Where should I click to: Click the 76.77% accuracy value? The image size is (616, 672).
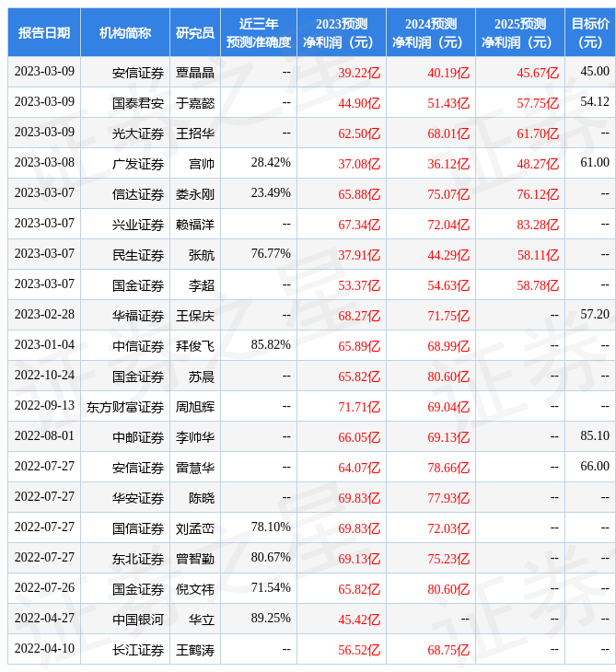pos(271,254)
